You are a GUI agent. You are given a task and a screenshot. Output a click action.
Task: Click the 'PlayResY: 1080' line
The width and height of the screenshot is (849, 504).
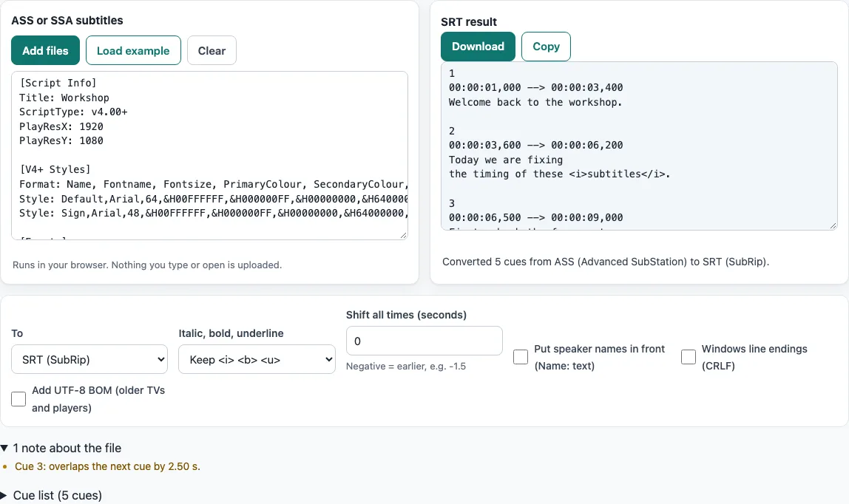pos(61,140)
